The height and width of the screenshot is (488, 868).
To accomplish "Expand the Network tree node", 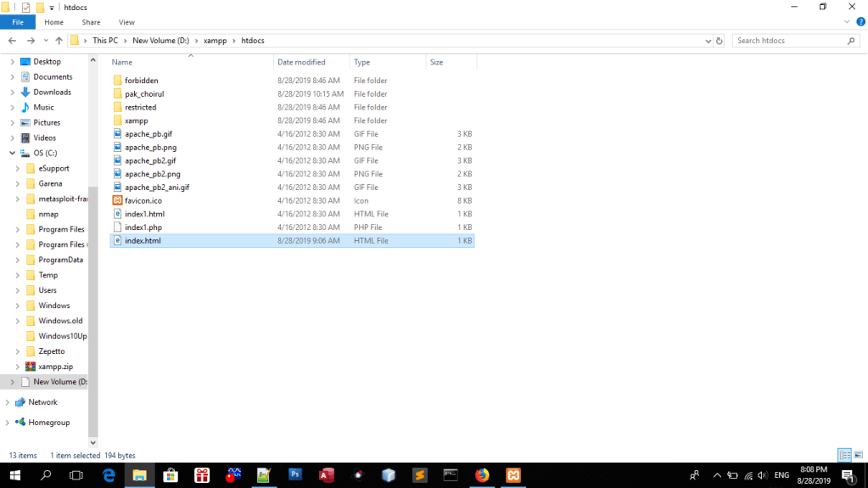I will [x=8, y=402].
